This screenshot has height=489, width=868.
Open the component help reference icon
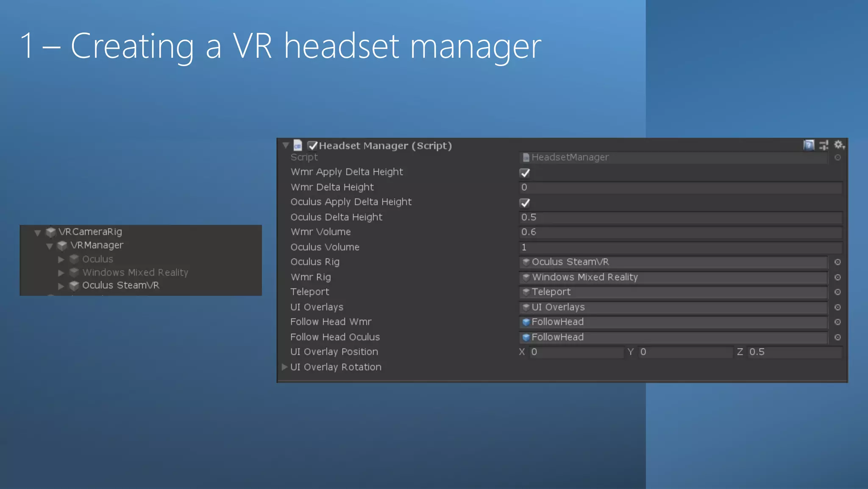pos(809,145)
